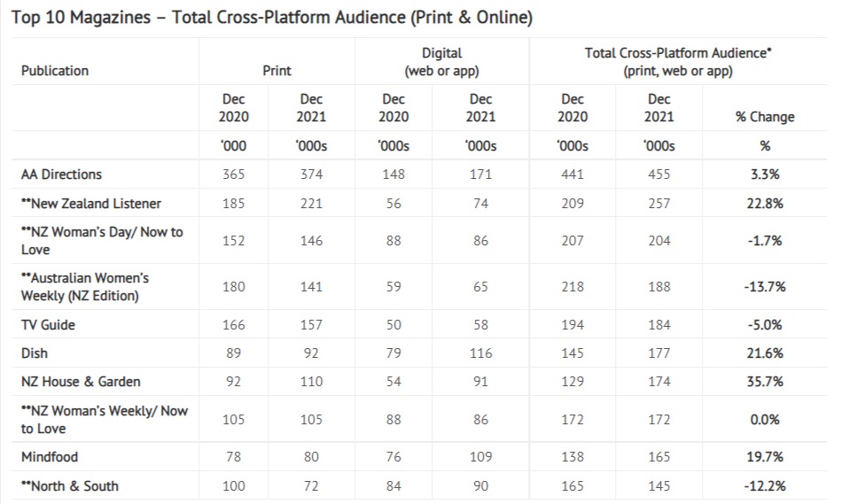Select AA Directions print value '374'
This screenshot has height=504, width=841.
point(311,174)
